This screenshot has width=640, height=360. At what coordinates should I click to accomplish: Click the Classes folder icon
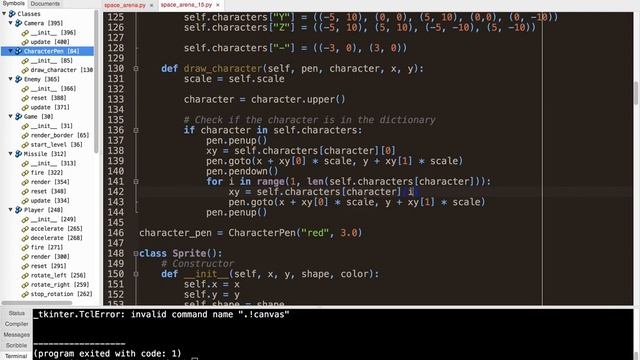12,13
